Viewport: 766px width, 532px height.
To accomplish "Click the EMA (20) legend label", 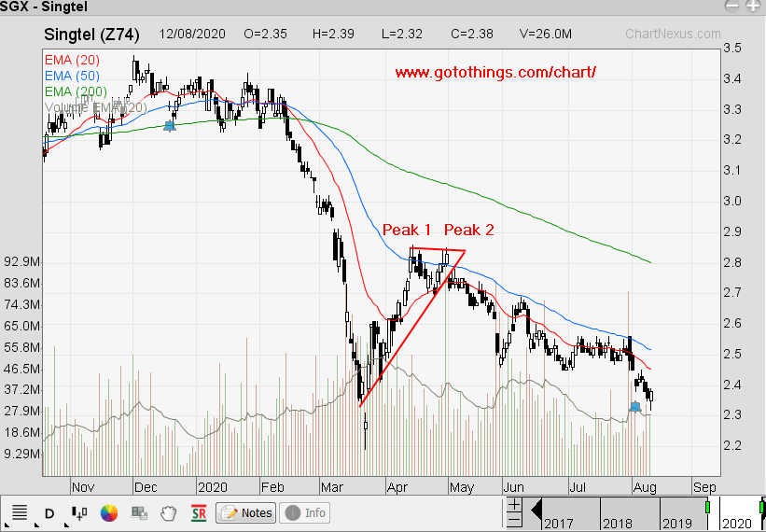I will (x=72, y=60).
